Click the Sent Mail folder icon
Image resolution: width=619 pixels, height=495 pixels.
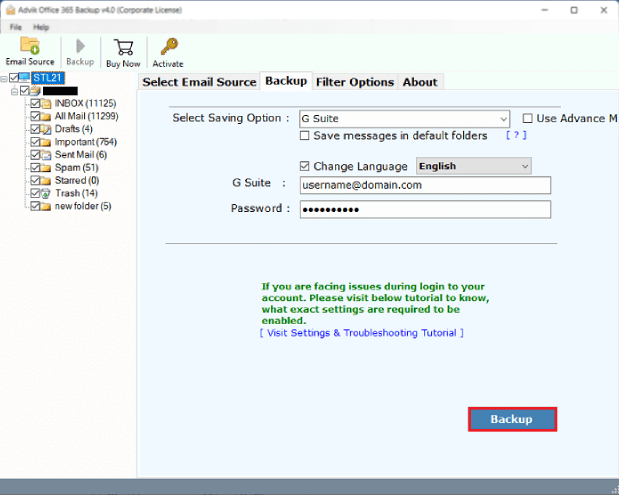[x=47, y=155]
